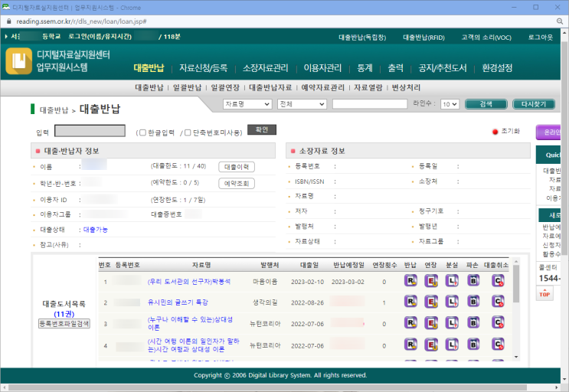Switch to the 일괄연장 submenu tab
The width and height of the screenshot is (569, 392).
point(188,87)
